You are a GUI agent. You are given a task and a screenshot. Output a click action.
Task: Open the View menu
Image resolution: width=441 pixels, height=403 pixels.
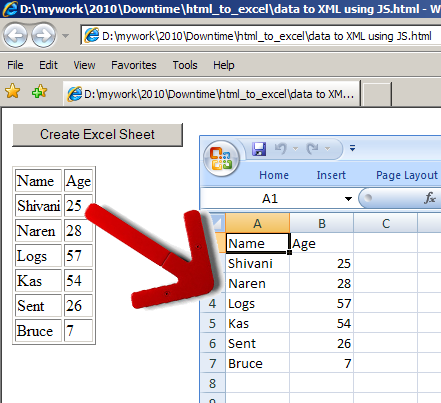84,65
